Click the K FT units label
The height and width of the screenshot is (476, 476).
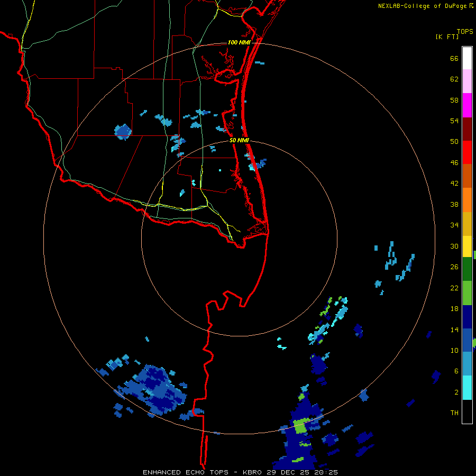click(447, 37)
